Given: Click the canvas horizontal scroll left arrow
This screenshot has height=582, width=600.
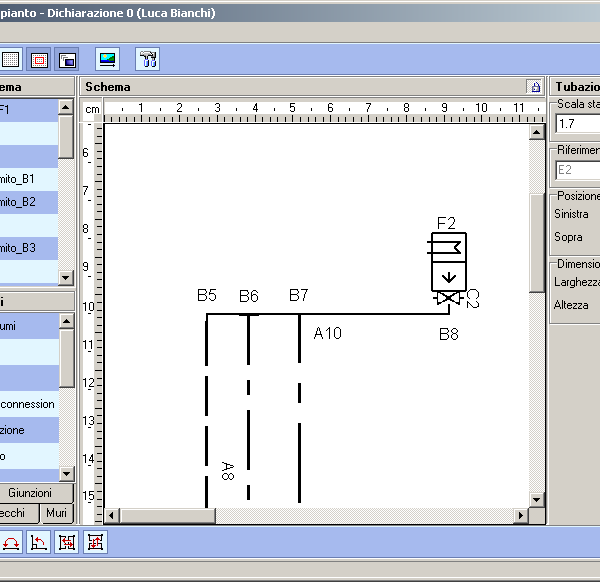Looking at the screenshot, I should tap(111, 515).
